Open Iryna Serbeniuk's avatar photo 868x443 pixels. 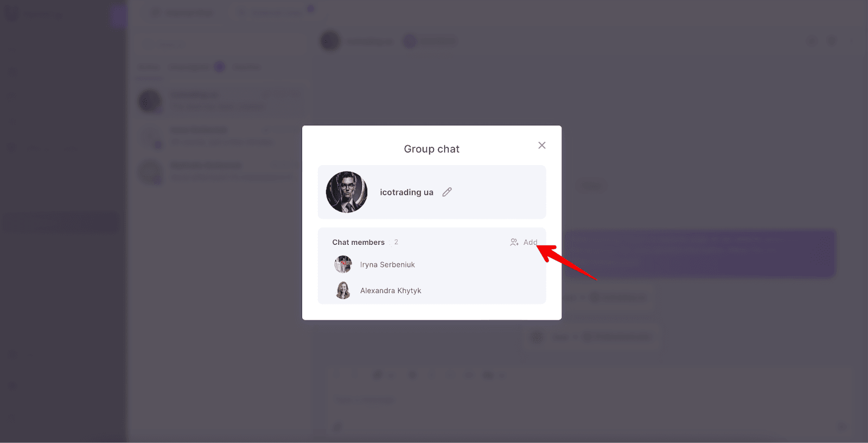click(x=343, y=264)
